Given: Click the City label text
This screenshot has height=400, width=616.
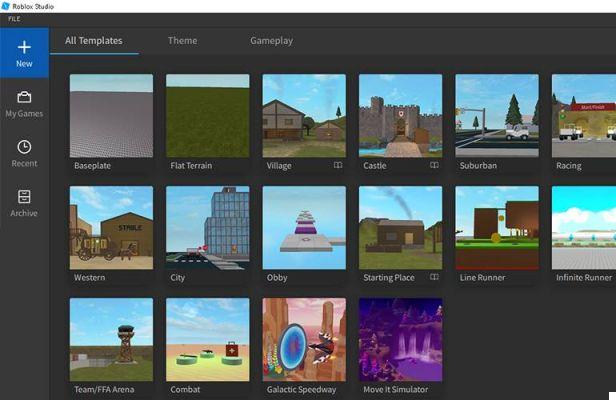Looking at the screenshot, I should (x=178, y=278).
